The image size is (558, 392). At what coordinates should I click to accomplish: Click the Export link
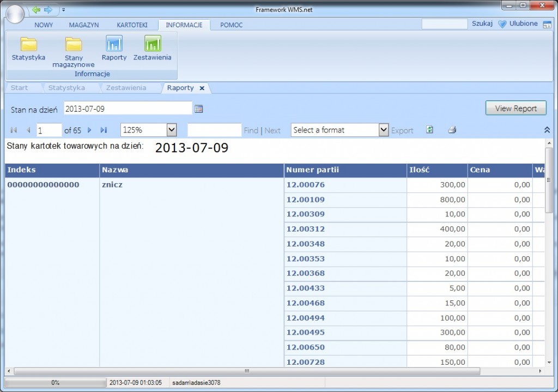click(x=402, y=131)
